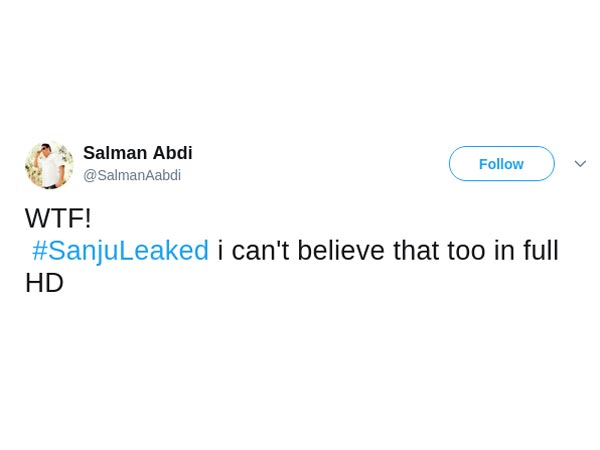600x450 pixels.
Task: Follow Salman Abdi
Action: coord(501,164)
